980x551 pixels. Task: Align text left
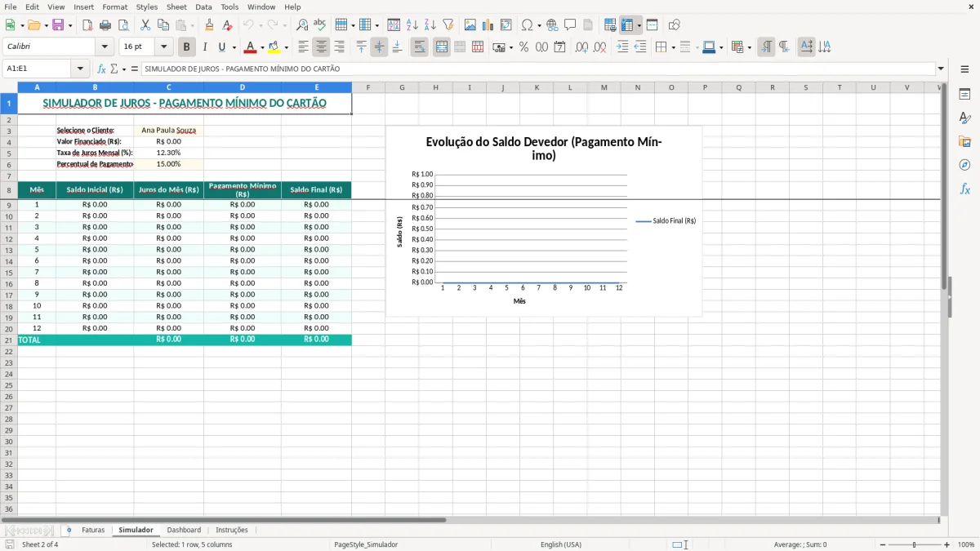click(x=304, y=47)
